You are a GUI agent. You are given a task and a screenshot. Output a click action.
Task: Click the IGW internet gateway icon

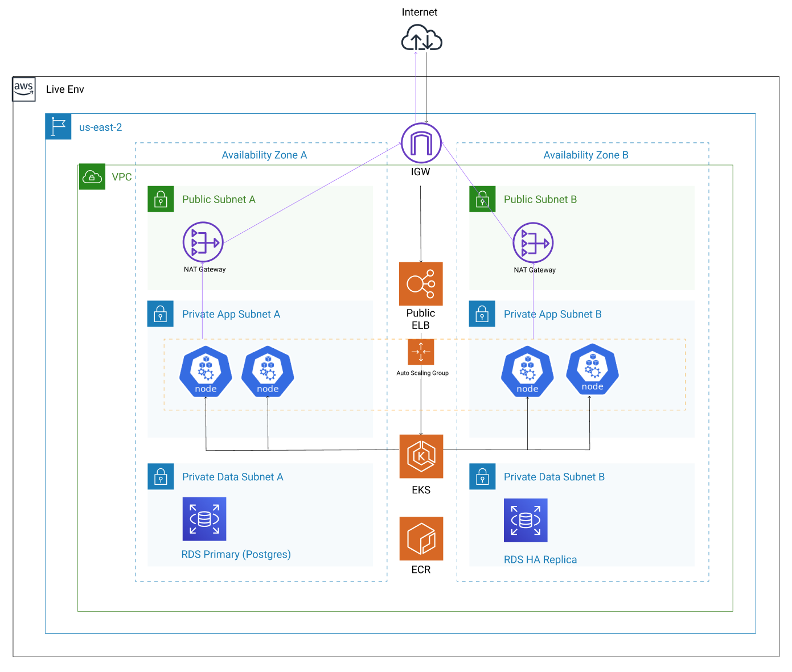(x=421, y=143)
